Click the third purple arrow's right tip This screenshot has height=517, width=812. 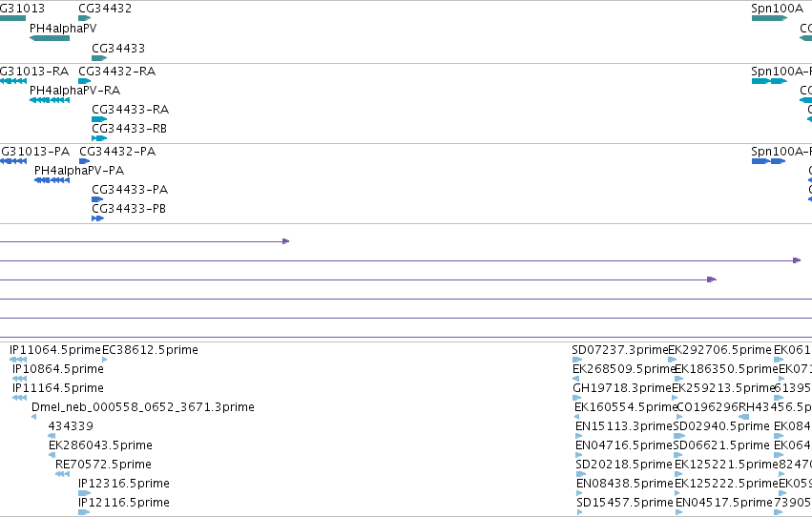pyautogui.click(x=712, y=279)
